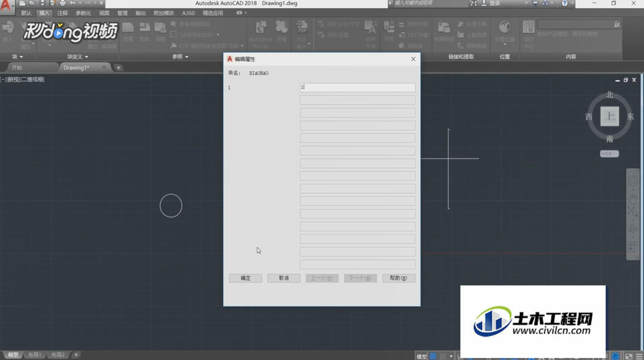Click the New file icon in quick access toolbar
The image size is (644, 360).
click(x=23, y=3)
